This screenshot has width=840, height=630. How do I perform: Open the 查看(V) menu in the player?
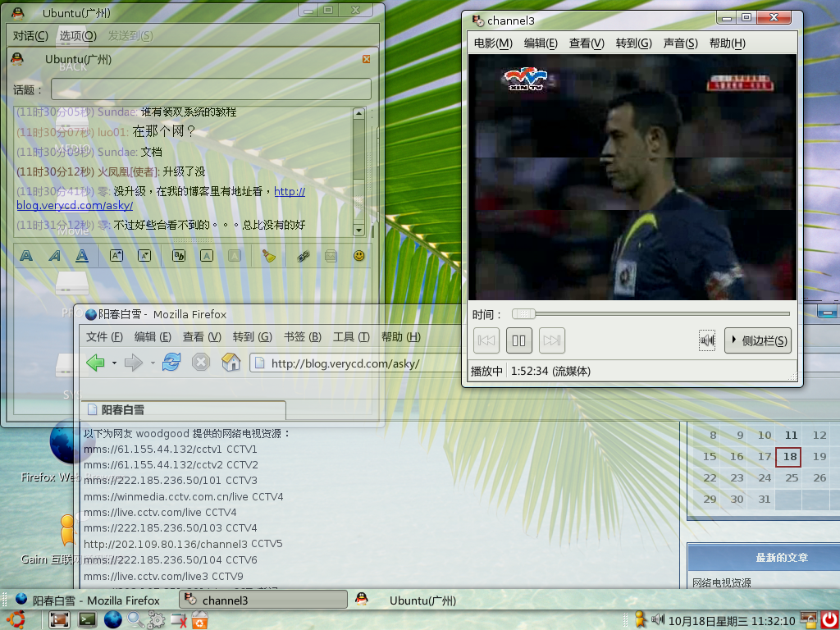point(587,43)
